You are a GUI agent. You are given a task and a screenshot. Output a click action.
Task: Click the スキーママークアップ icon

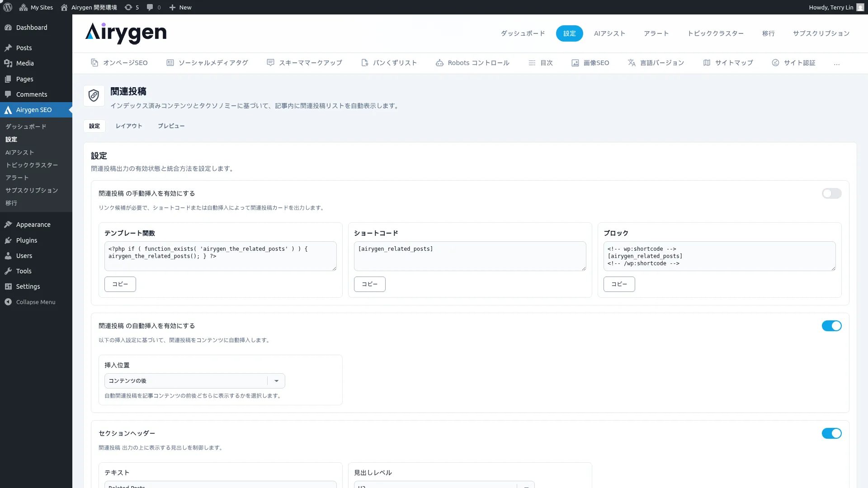click(x=270, y=63)
